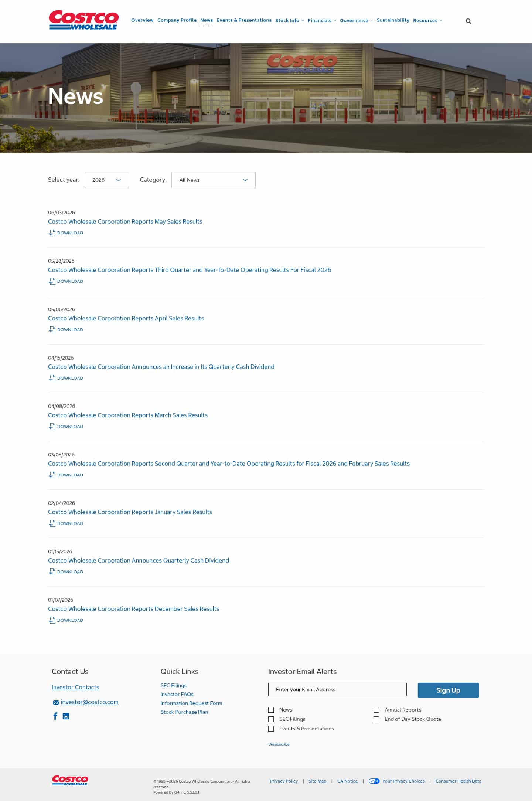Image resolution: width=532 pixels, height=801 pixels.
Task: Click PDF icon for May Sales Results
Action: click(x=52, y=233)
